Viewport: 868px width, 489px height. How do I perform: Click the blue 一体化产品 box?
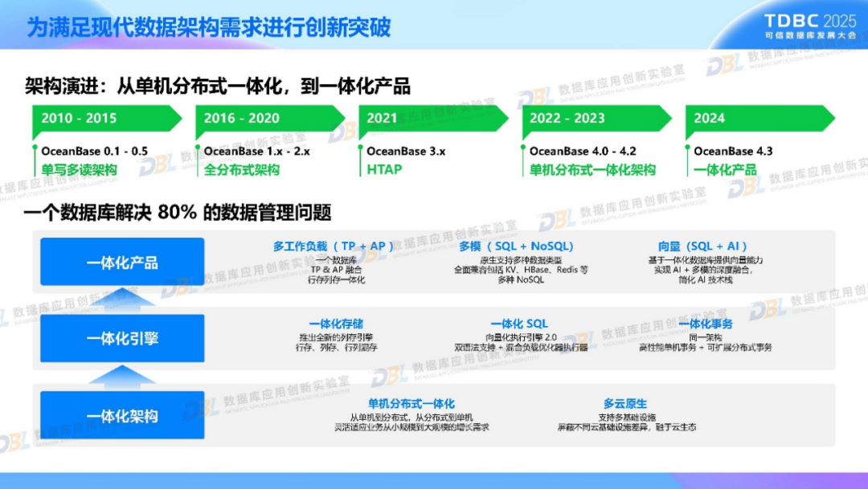(x=122, y=262)
